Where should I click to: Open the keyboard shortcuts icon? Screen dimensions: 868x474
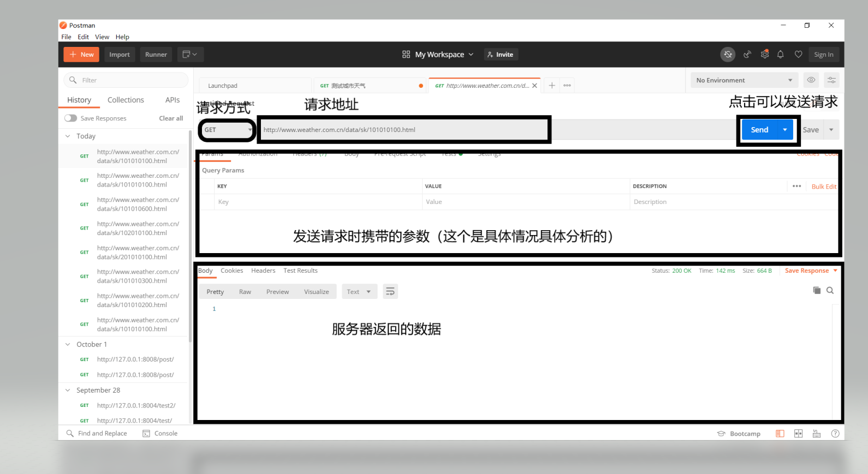tap(817, 434)
